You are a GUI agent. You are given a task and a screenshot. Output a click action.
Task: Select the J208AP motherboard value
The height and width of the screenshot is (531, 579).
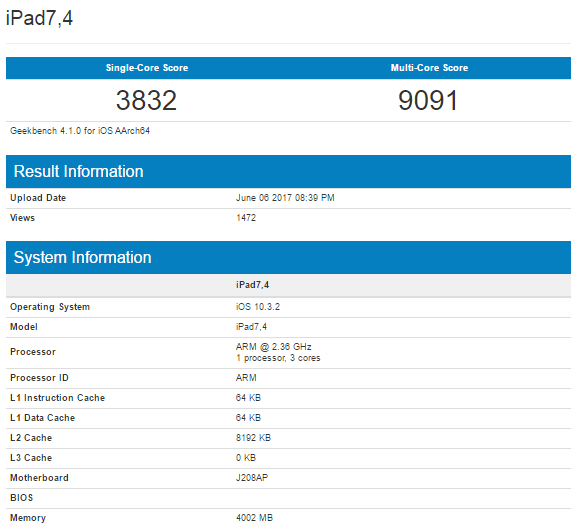click(252, 478)
